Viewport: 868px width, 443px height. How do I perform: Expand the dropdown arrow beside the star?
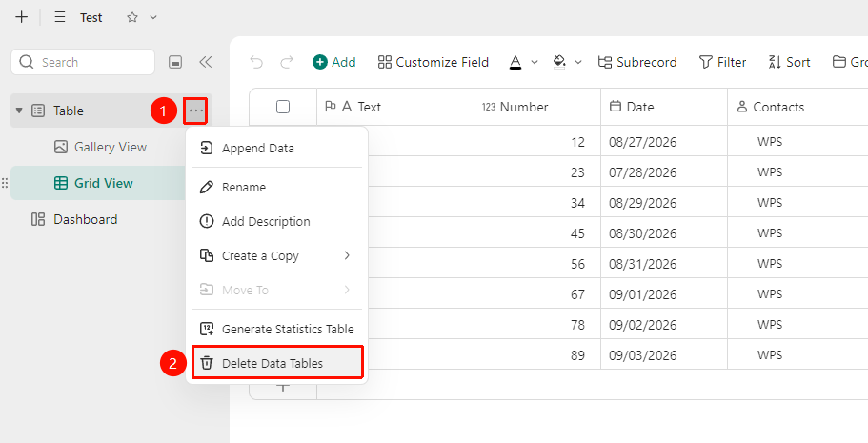click(153, 17)
